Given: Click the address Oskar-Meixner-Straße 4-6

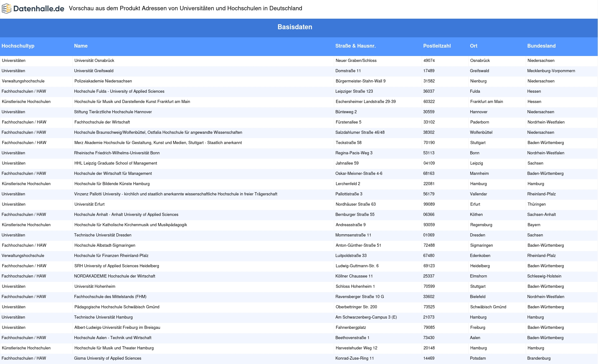Looking at the screenshot, I should tap(359, 173).
